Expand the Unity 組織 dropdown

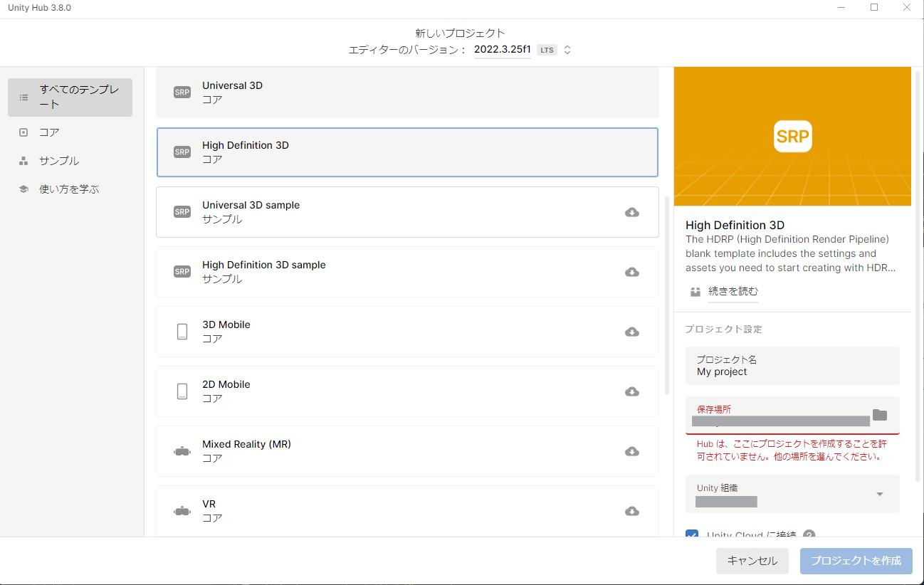879,495
